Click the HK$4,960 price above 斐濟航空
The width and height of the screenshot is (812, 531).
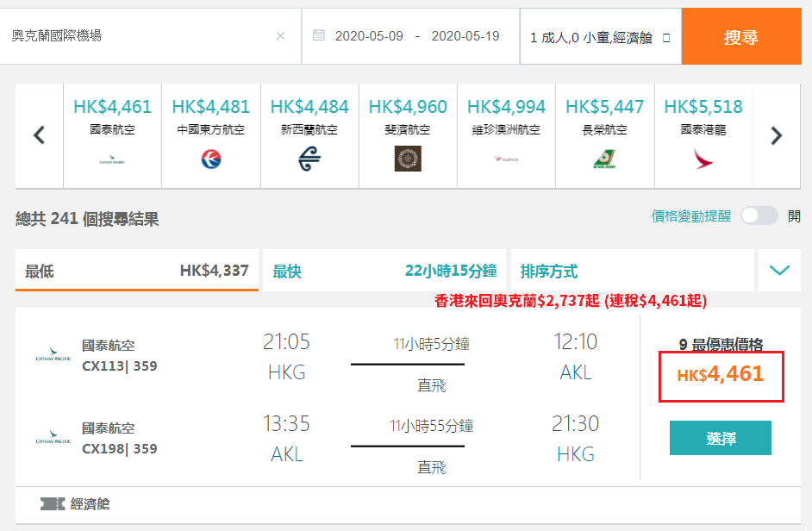click(408, 107)
